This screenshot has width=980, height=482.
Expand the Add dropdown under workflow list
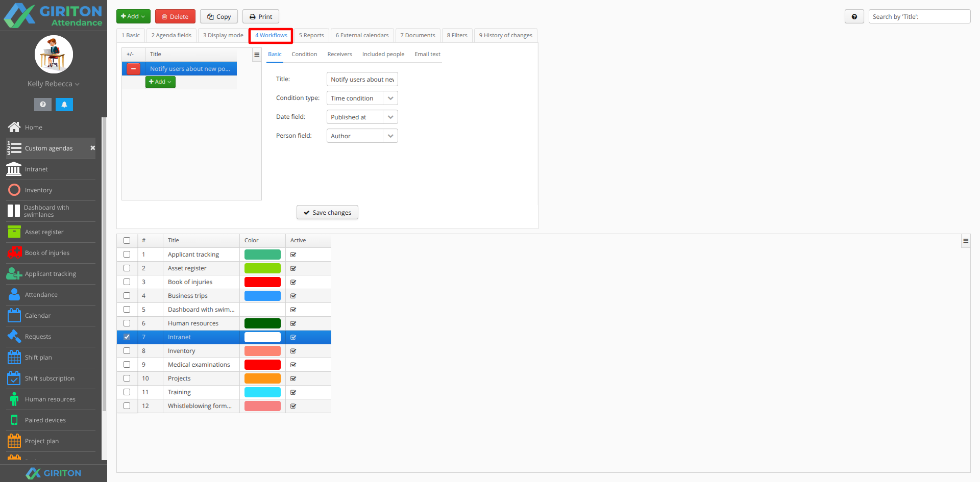point(160,82)
